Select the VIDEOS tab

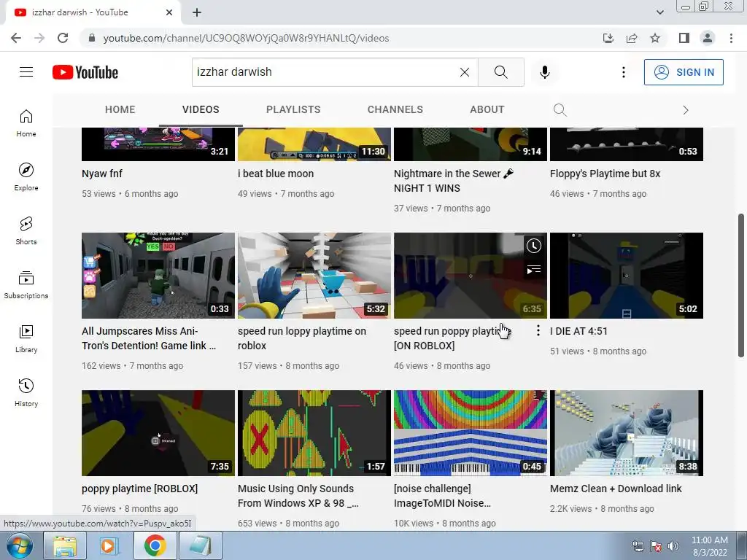coord(201,109)
